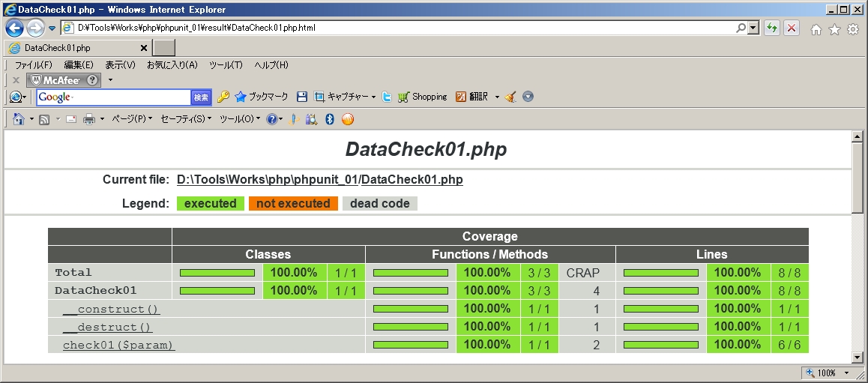Close the DataCheck01.php tab

click(143, 48)
